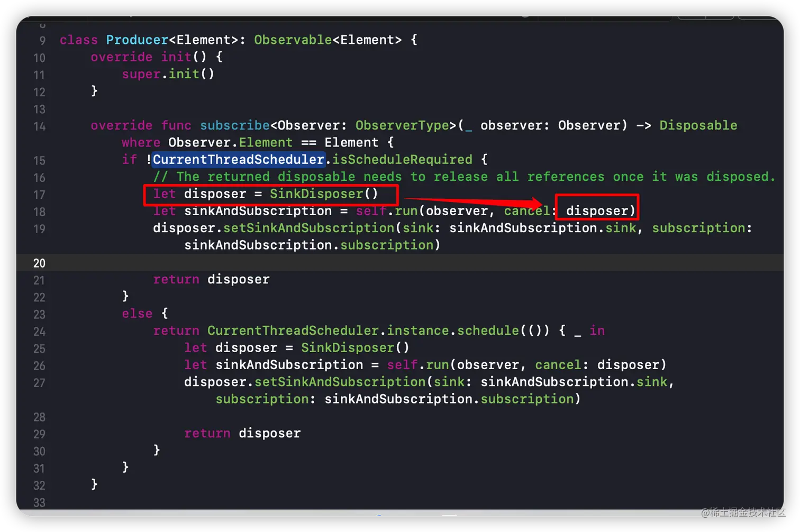The width and height of the screenshot is (800, 532).
Task: Click isScheduleRequired on line 15
Action: (x=403, y=159)
